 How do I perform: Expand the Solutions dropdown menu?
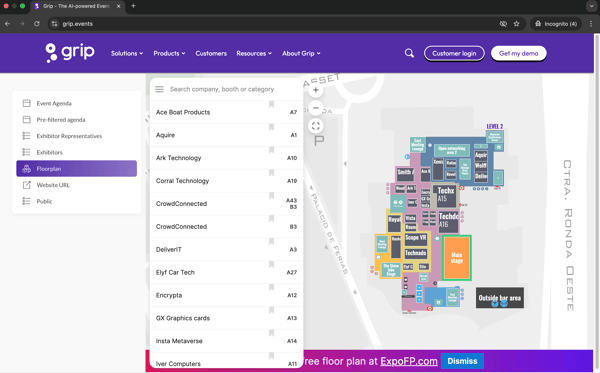pos(127,53)
